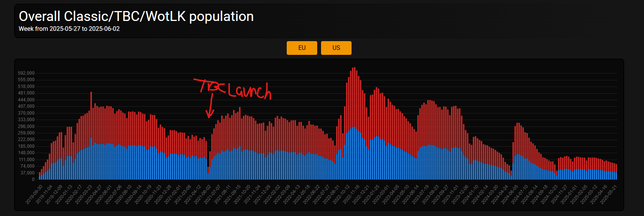Click the 407,000 y-axis label

click(26, 106)
